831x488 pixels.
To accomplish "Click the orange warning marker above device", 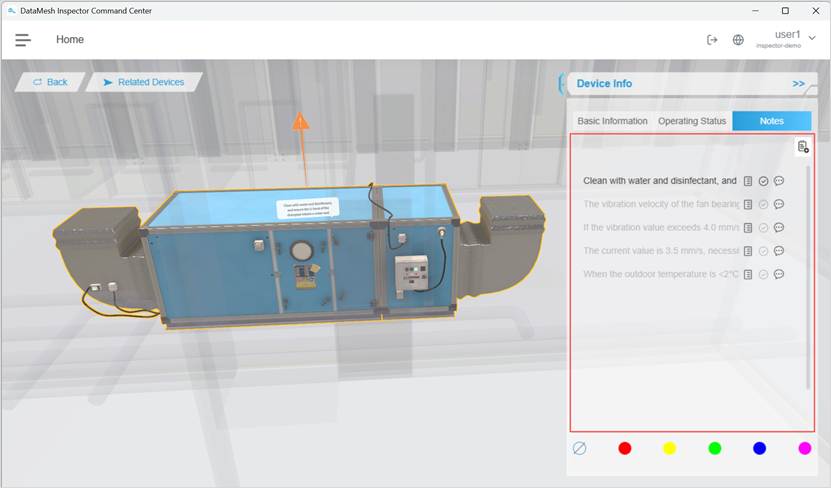I will [x=299, y=122].
